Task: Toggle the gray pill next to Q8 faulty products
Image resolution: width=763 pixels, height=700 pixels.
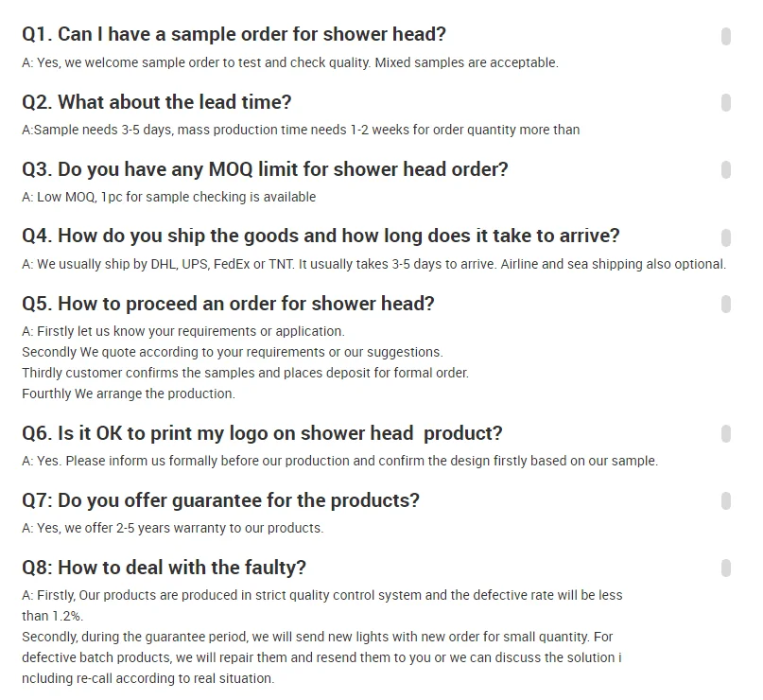Action: (x=726, y=568)
